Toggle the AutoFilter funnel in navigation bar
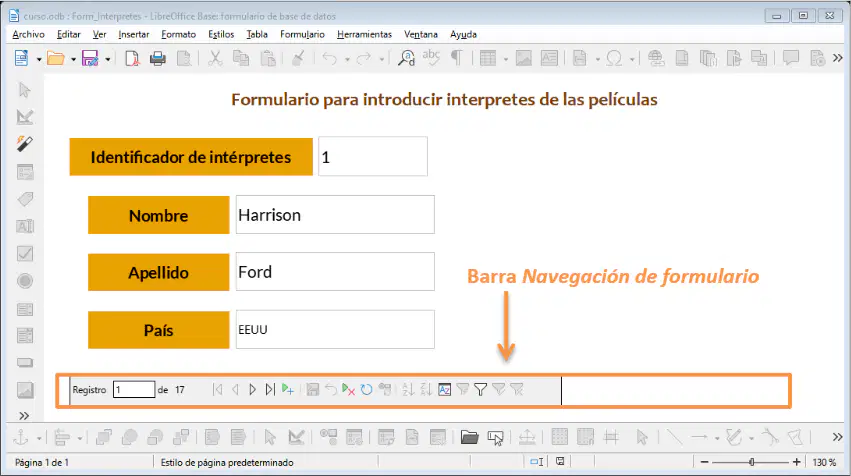Viewport: 851px width, 476px height. 462,390
